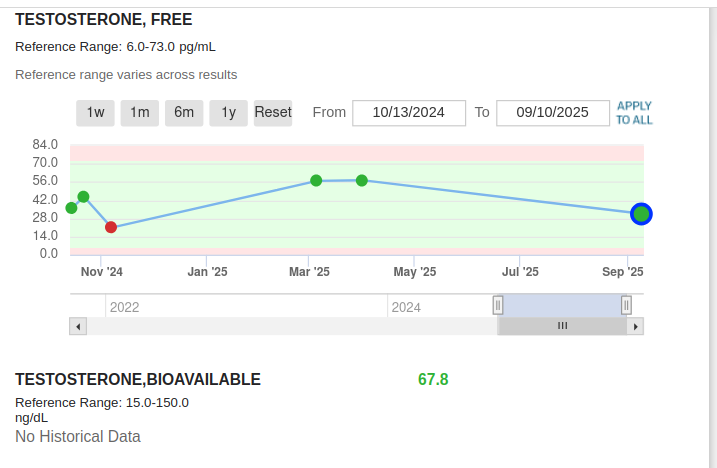Click the right range selector handle

[x=626, y=305]
